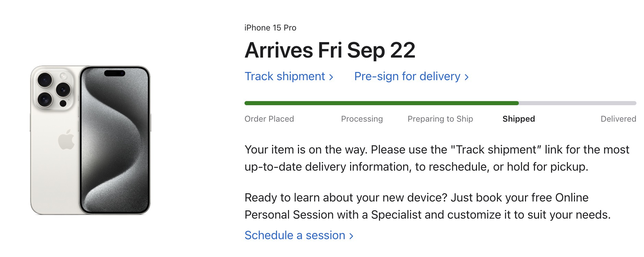Select the bold Shipped status step

click(518, 119)
